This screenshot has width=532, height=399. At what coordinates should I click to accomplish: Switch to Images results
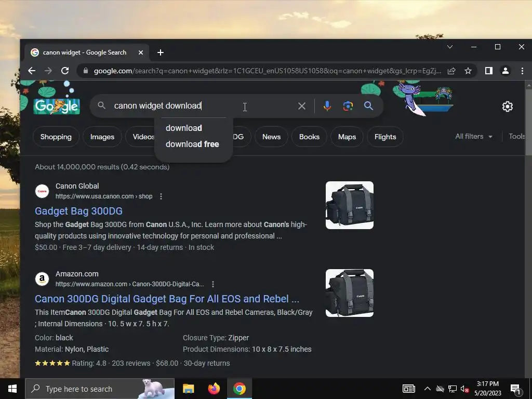(x=102, y=137)
